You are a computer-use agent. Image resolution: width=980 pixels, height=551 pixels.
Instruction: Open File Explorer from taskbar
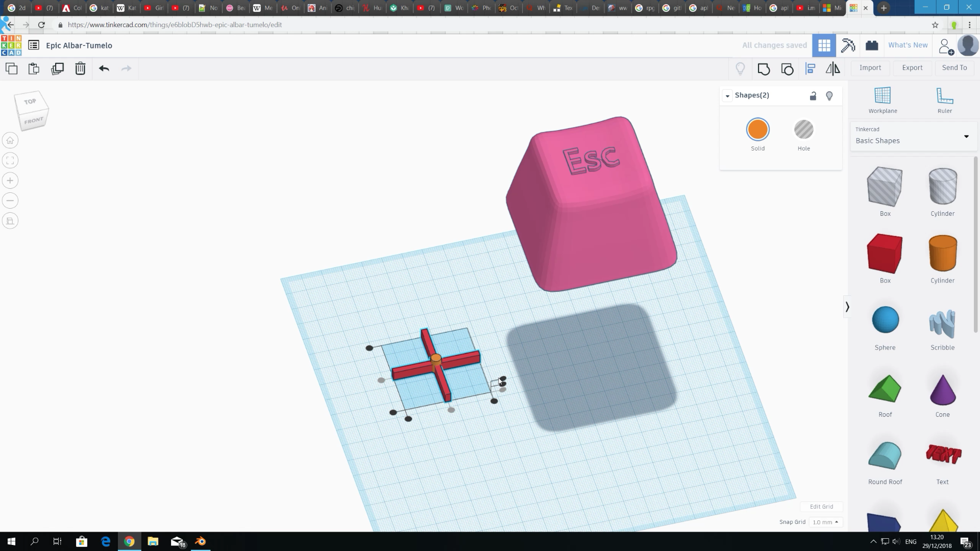[x=153, y=541]
